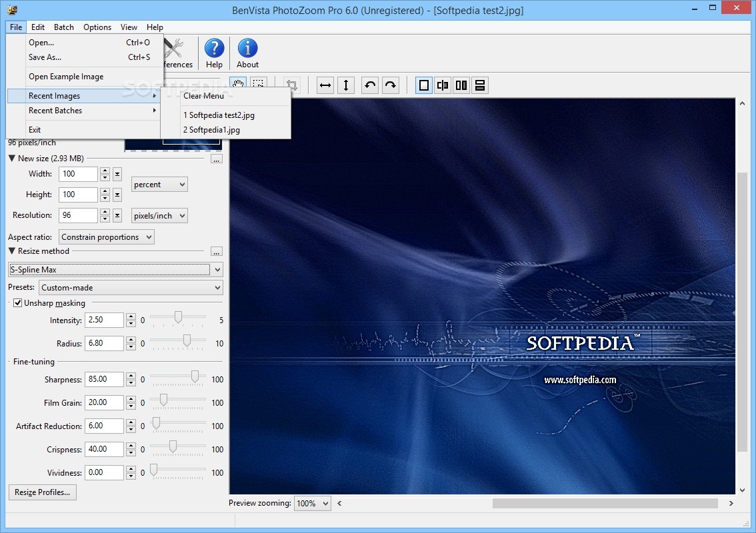Click preview vertical scrollbar up arrow
This screenshot has height=533, width=756.
point(742,104)
